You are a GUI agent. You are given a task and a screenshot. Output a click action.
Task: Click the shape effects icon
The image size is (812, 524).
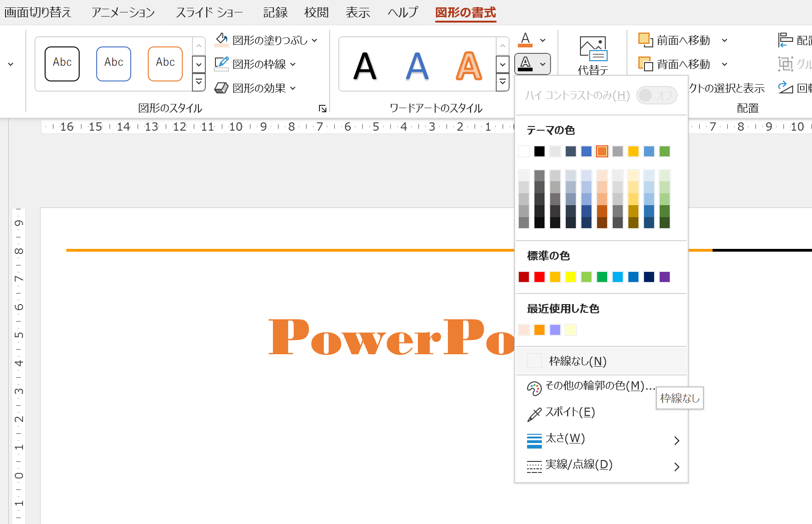221,88
